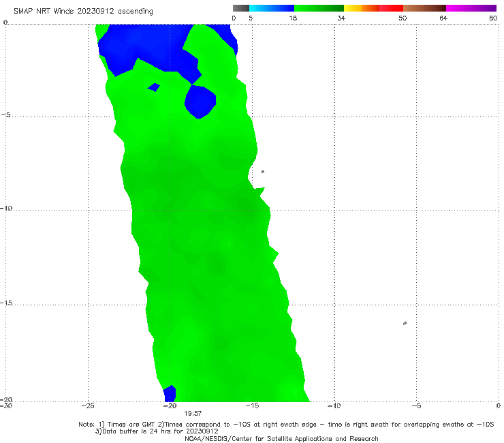Click the color bar label '50'

point(403,18)
